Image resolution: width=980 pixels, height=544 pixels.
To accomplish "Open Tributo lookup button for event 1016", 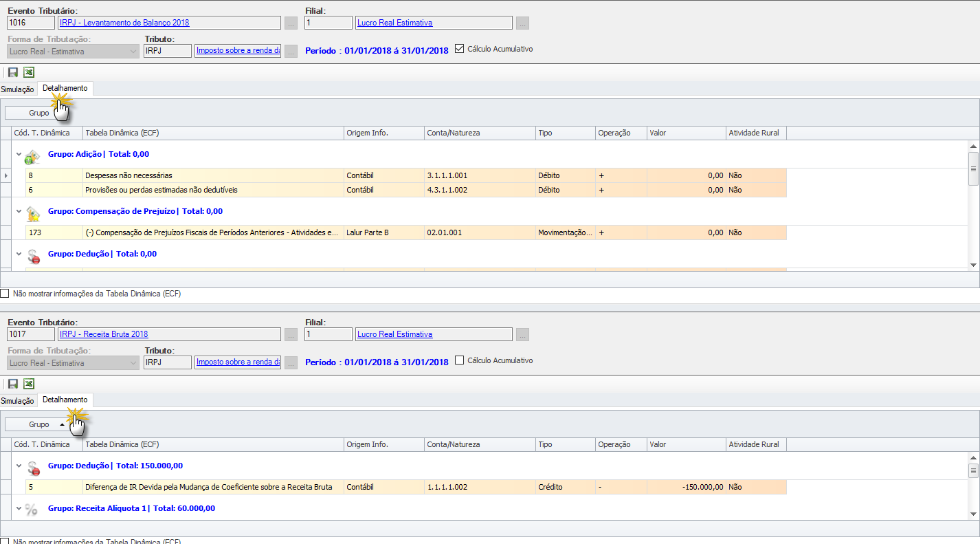I will coord(291,52).
